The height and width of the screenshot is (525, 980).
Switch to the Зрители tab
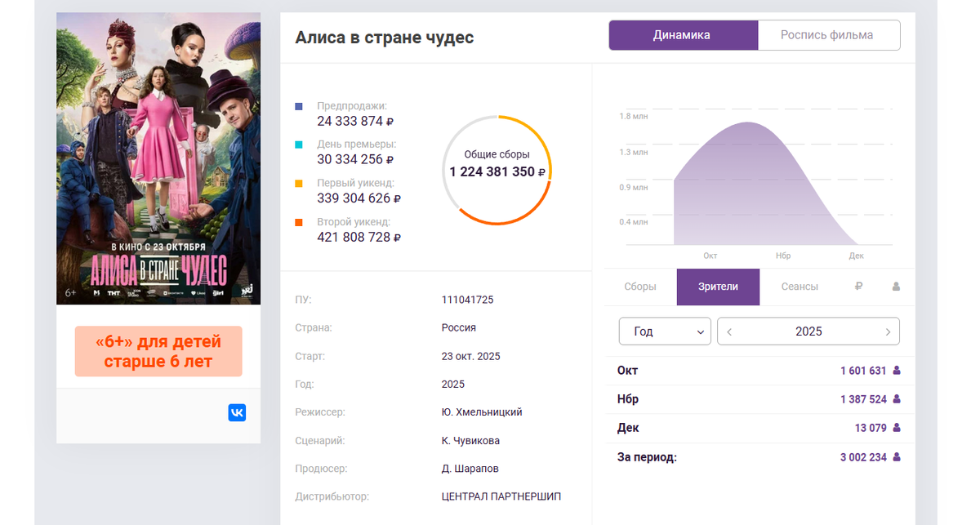[718, 287]
